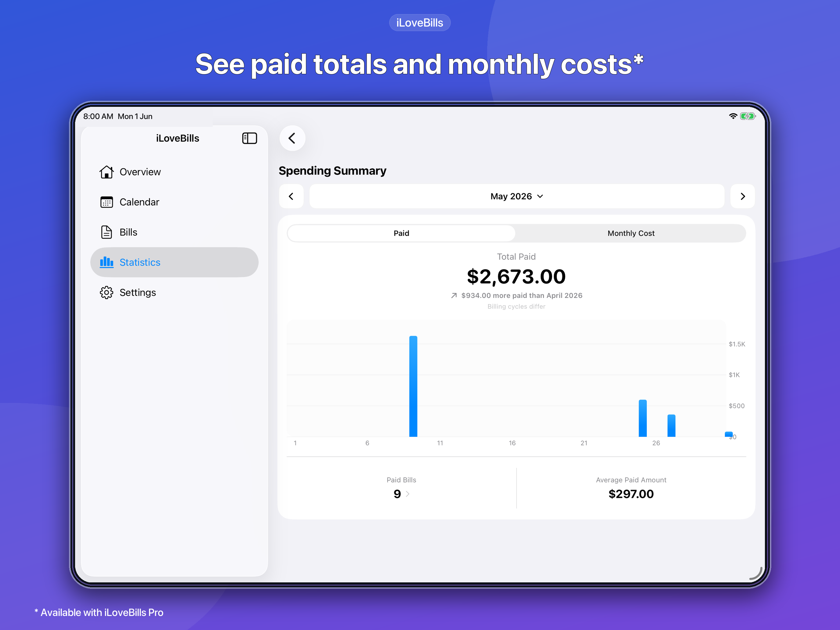The width and height of the screenshot is (840, 630).
Task: Click '$934.00 more paid than April 2026'
Action: pos(522,295)
